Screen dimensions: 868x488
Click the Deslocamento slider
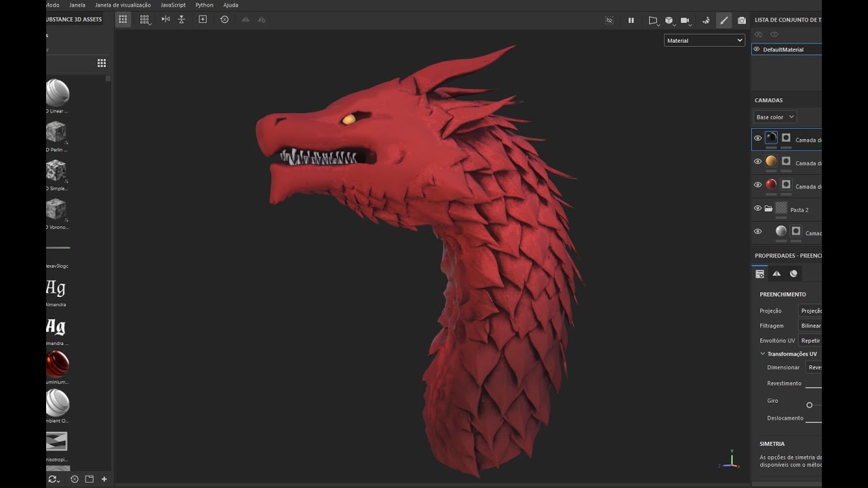click(x=813, y=422)
